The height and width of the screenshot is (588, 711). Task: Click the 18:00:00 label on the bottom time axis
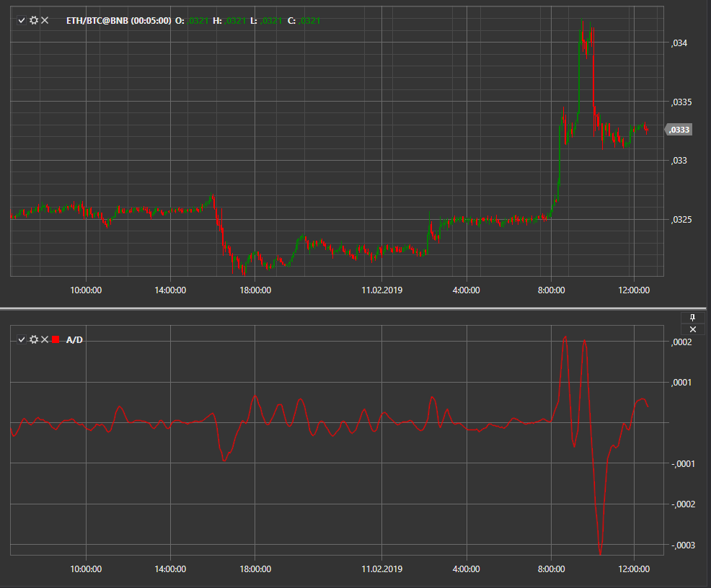point(255,569)
